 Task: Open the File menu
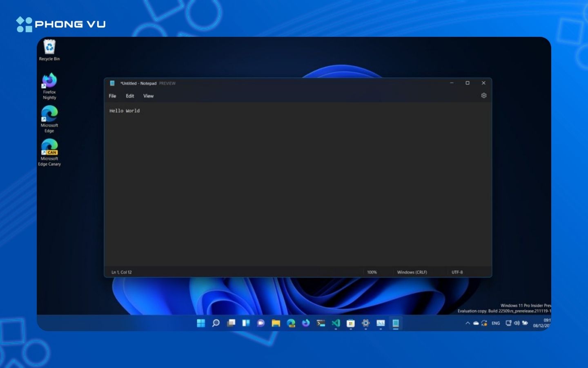click(112, 96)
